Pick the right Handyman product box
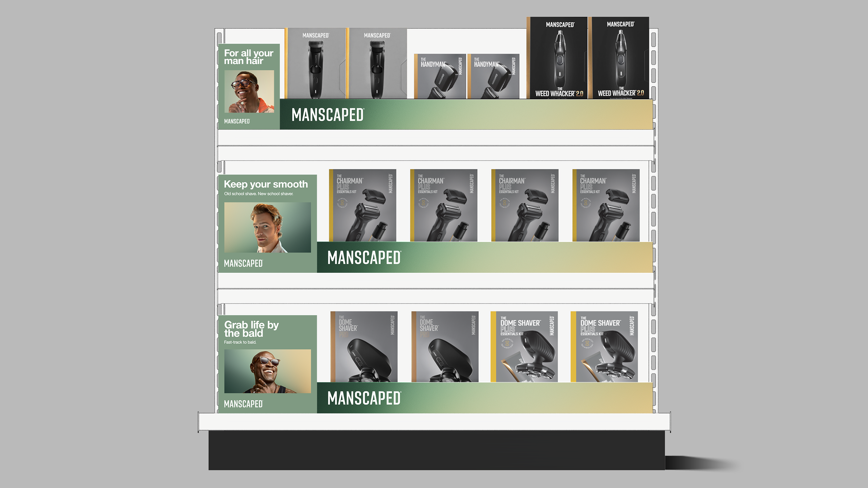 point(493,76)
